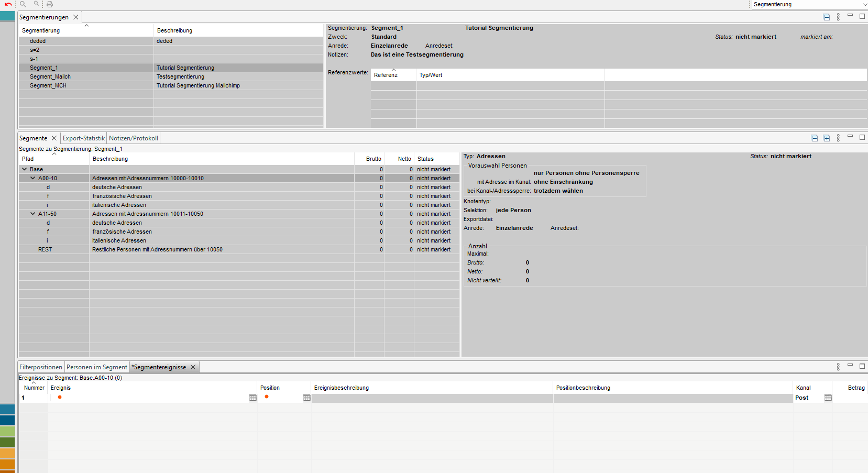The height and width of the screenshot is (473, 868).
Task: Open Ereignis lookup table icon
Action: pyautogui.click(x=252, y=398)
